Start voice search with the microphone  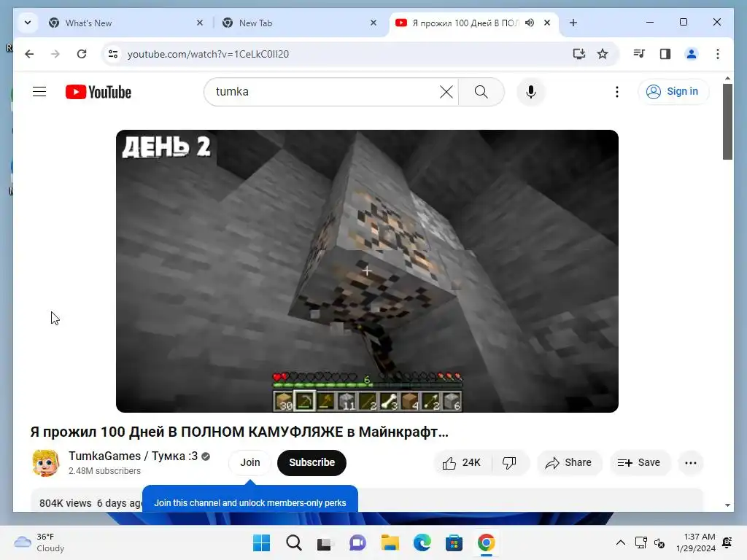(x=531, y=91)
